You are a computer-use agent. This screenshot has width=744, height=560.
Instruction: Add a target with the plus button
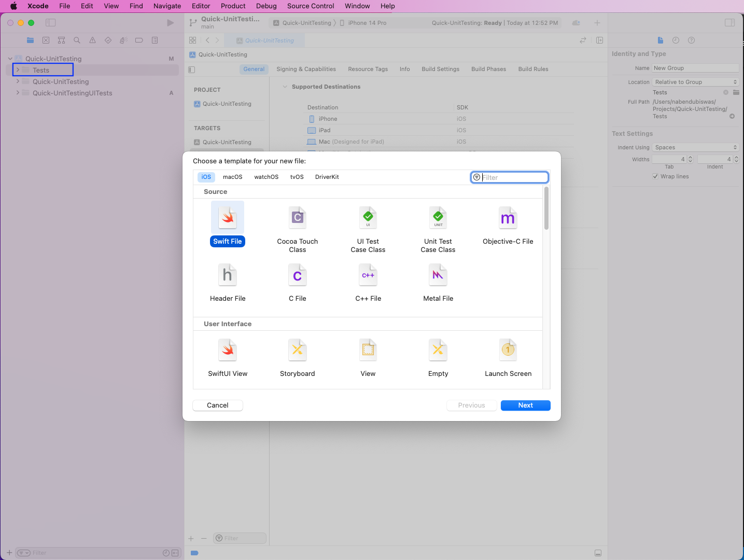191,538
